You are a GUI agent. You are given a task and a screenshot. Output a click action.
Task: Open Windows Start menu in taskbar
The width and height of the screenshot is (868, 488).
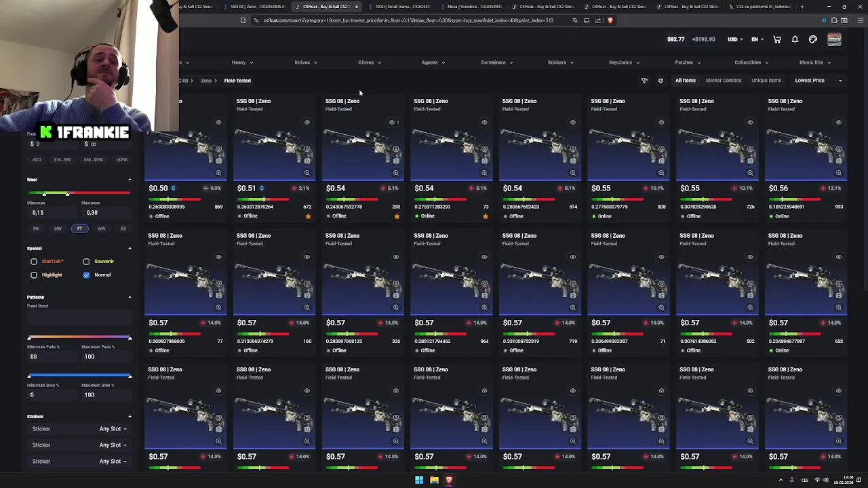419,481
